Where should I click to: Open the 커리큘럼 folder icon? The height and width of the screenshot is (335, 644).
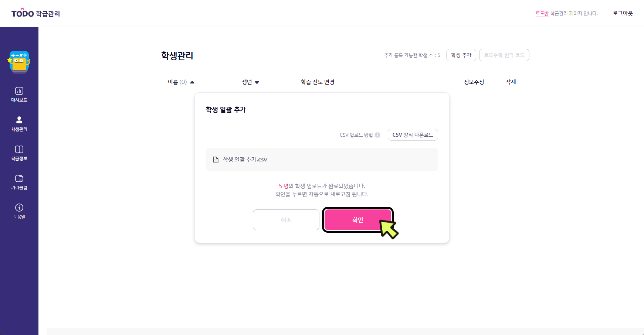pyautogui.click(x=19, y=178)
